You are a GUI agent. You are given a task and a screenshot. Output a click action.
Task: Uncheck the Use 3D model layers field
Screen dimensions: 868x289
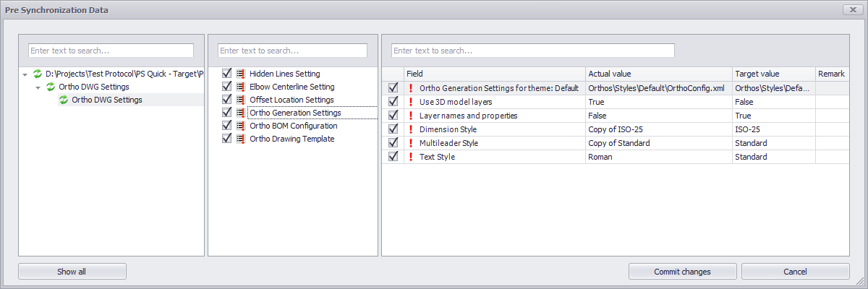(393, 102)
